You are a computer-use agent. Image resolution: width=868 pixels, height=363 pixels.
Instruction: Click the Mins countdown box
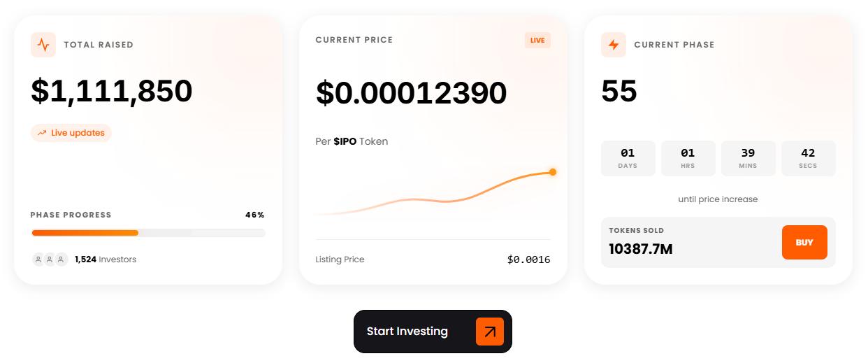pos(748,158)
